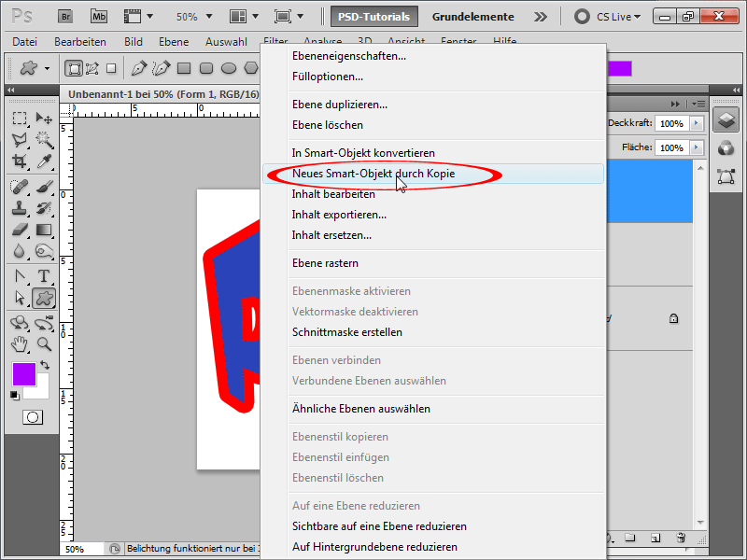747x560 pixels.
Task: Select the Sponge tool
Action: [44, 251]
